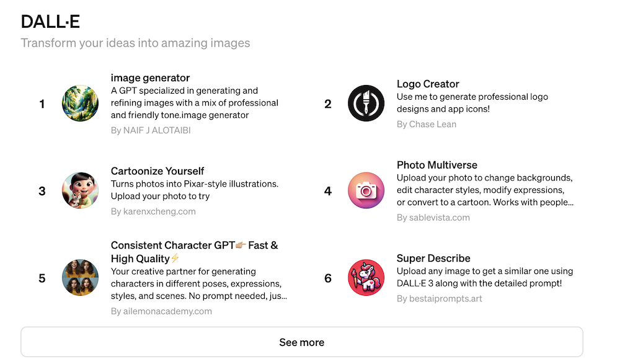Open the Logo Creator title
The image size is (620, 364).
[x=428, y=84]
